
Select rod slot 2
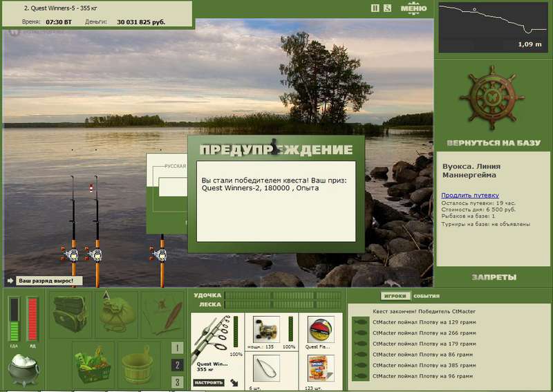(177, 365)
